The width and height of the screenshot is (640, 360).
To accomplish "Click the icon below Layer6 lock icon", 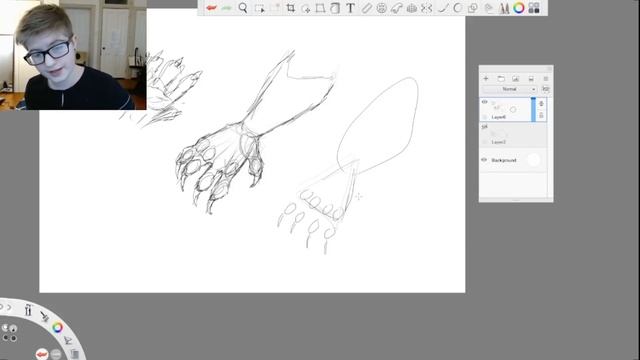I will tap(542, 116).
